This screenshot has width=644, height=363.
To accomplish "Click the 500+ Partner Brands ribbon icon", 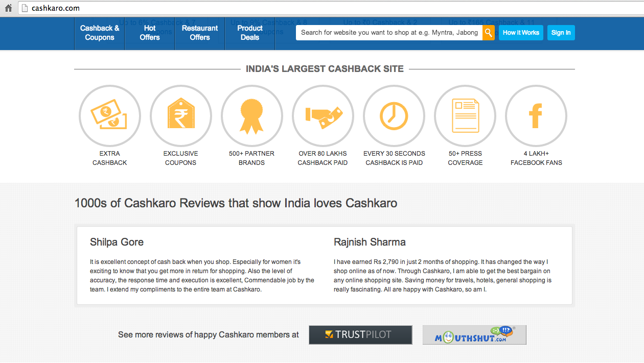I will point(251,116).
